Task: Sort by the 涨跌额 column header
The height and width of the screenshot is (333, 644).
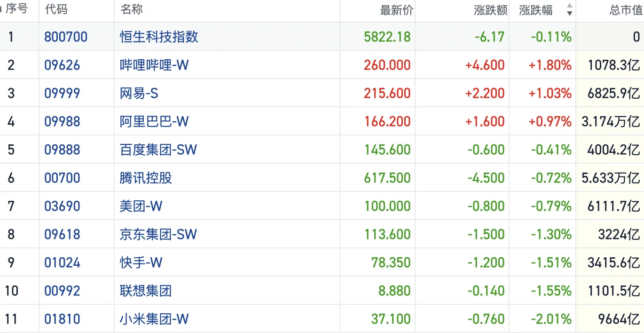Action: click(x=491, y=10)
